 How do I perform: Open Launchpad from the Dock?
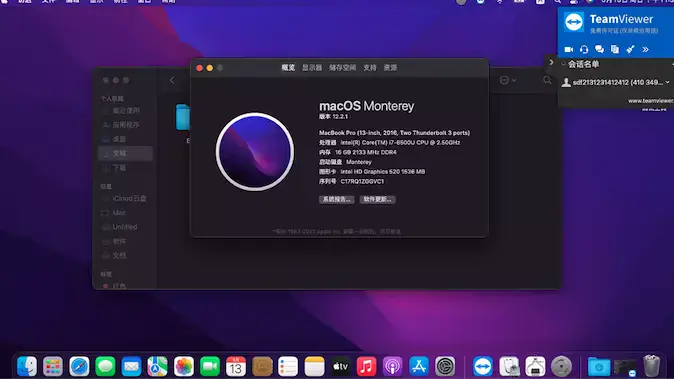point(53,367)
